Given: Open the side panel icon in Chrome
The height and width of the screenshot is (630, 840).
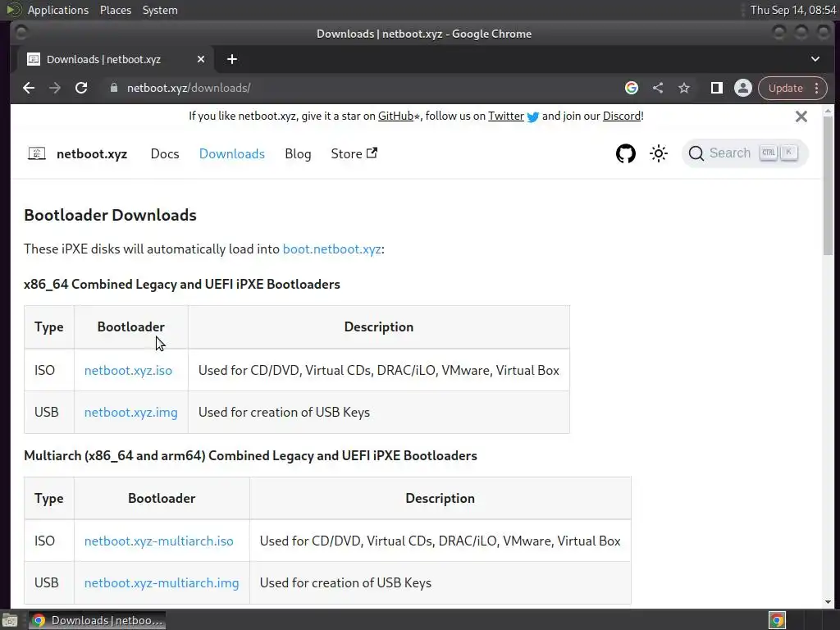Looking at the screenshot, I should coord(717,88).
